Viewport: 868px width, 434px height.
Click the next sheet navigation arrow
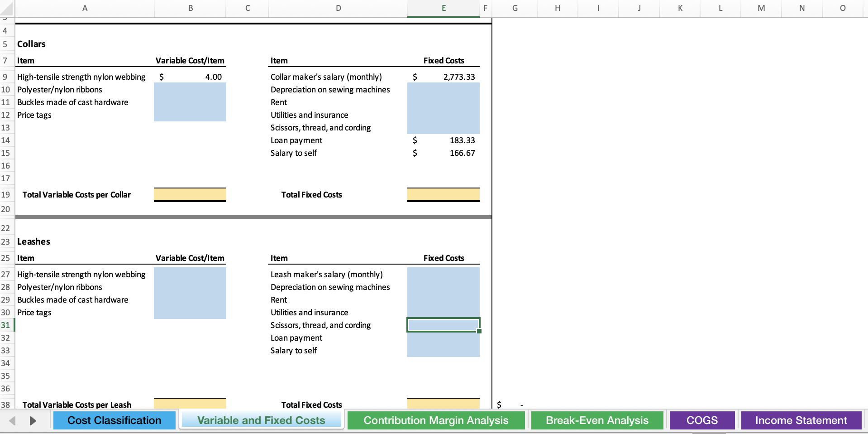33,420
